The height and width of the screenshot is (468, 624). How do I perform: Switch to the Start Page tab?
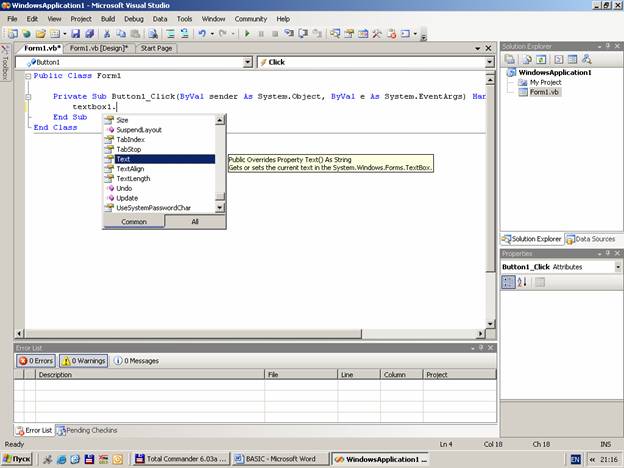pos(156,48)
